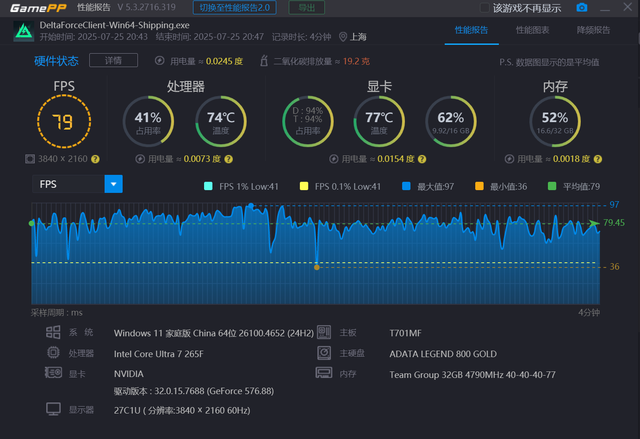
Task: Click the GPU 62% VRAM gauge
Action: [x=451, y=122]
